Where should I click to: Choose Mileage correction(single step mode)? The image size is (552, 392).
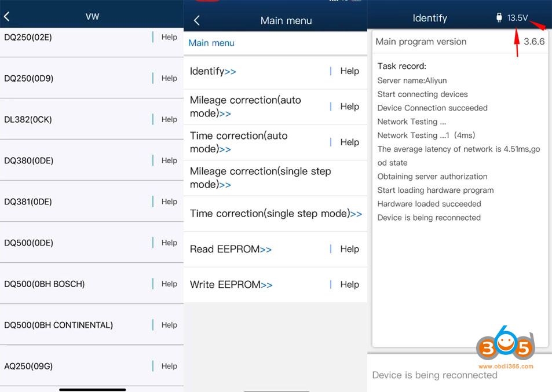pyautogui.click(x=260, y=178)
